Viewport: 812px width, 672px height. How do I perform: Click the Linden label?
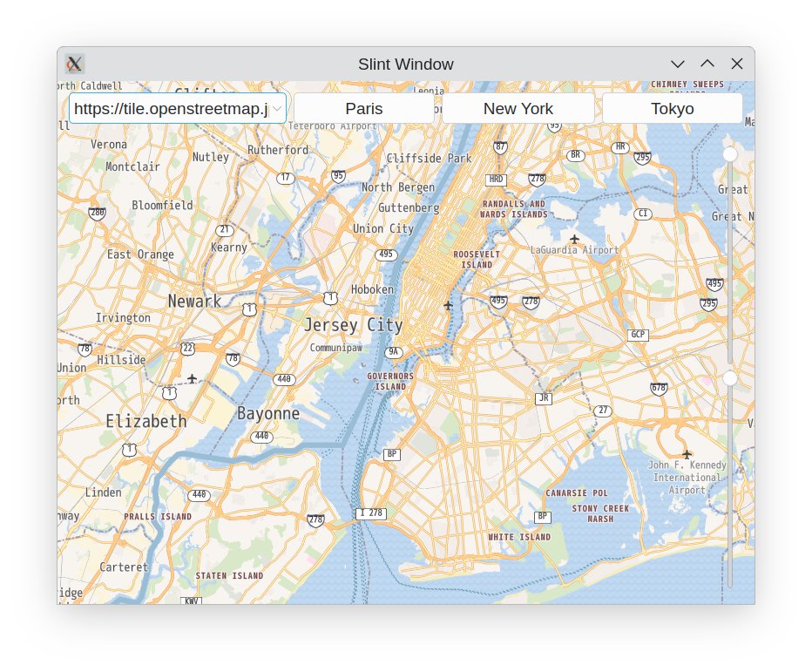coord(104,492)
